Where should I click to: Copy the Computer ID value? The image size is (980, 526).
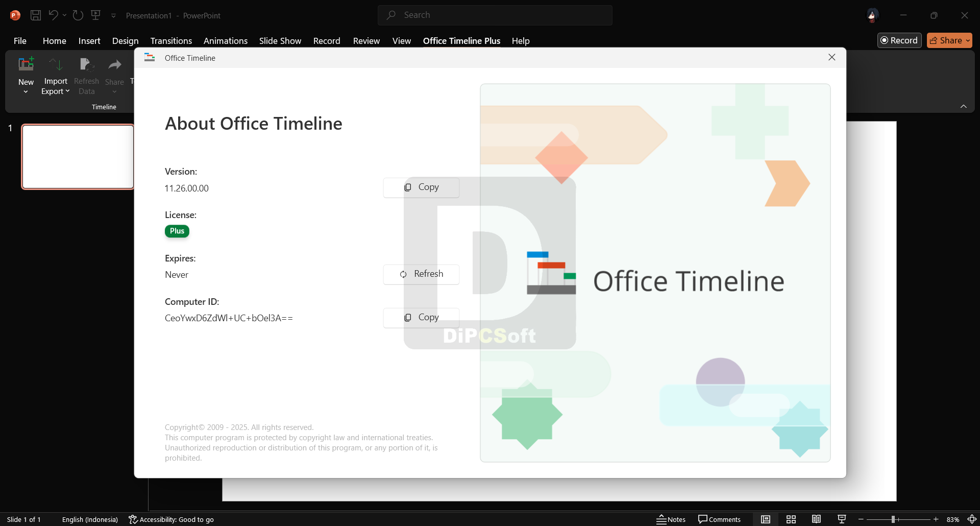pyautogui.click(x=421, y=318)
